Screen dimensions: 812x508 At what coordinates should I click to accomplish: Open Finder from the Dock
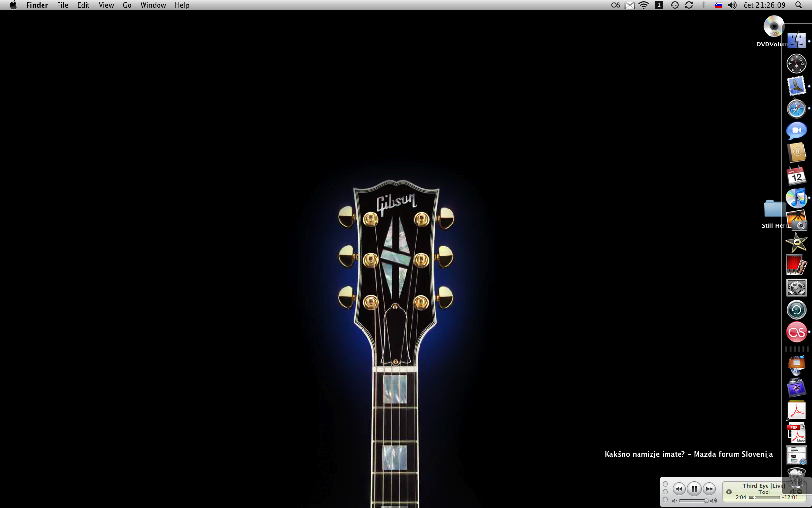click(x=797, y=41)
